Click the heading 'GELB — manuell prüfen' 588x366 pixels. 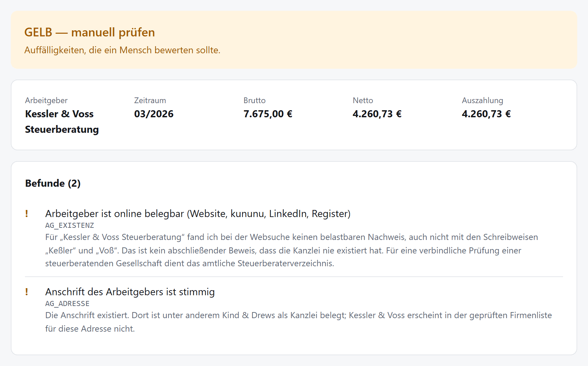point(90,32)
